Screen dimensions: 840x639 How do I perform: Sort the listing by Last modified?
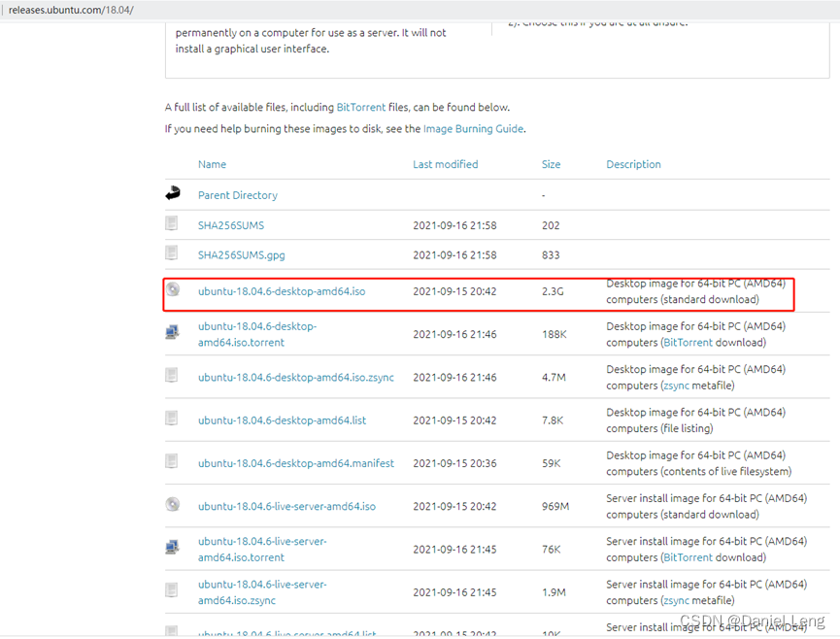(x=445, y=164)
